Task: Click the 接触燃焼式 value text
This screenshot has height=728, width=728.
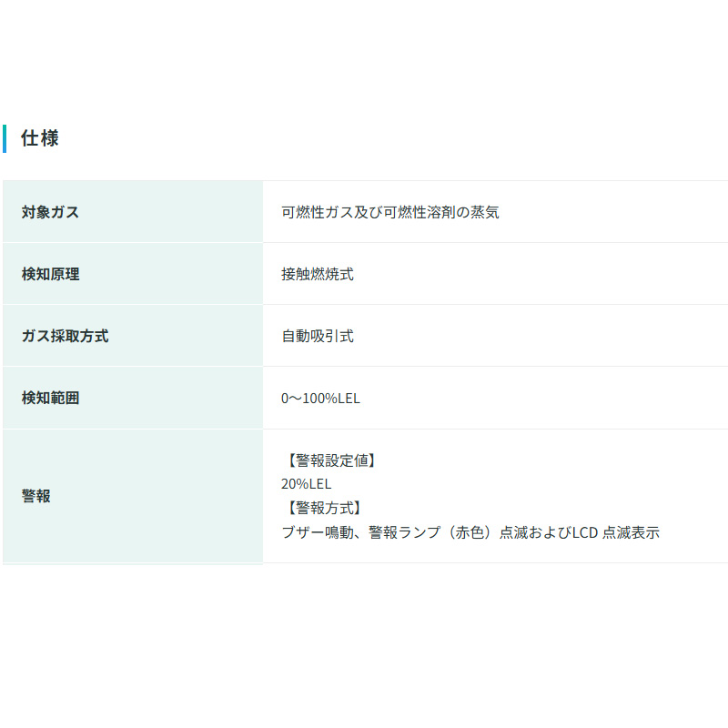Action: pos(318,274)
